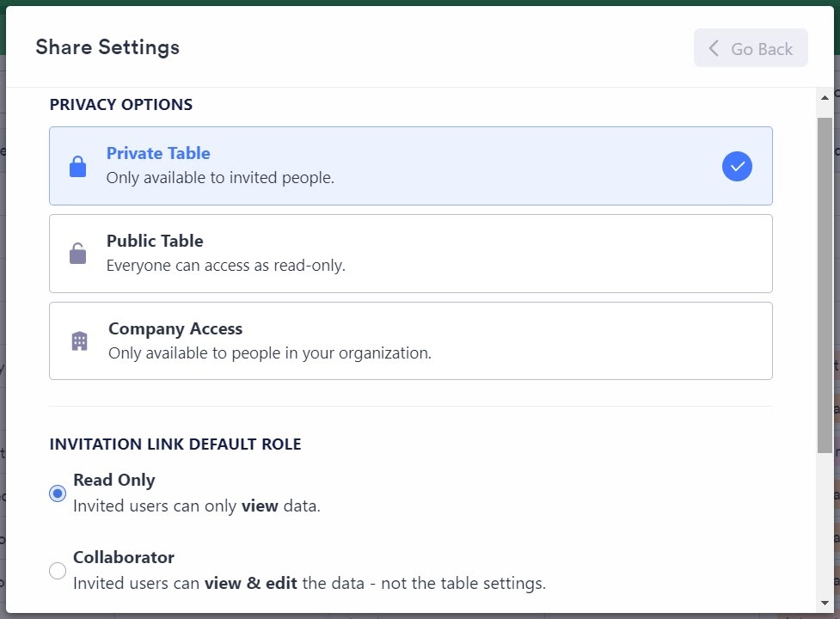Click the "Share Settings" dialog title

pyautogui.click(x=107, y=47)
